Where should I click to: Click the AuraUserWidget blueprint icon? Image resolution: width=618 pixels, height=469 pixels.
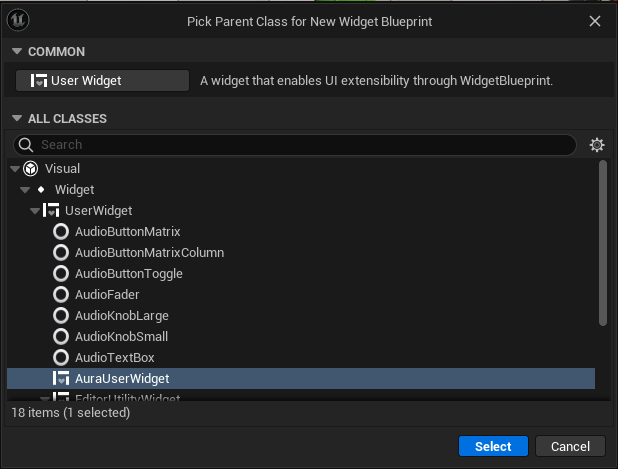point(62,378)
